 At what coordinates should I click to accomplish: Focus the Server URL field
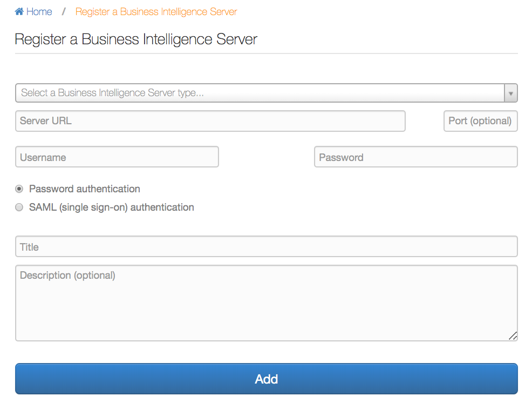pyautogui.click(x=210, y=121)
